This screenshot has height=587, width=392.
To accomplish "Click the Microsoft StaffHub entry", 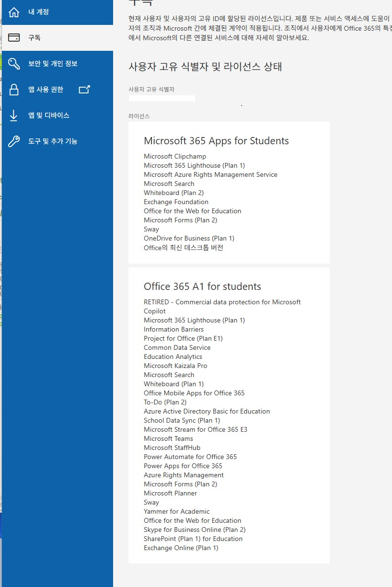I will click(172, 448).
